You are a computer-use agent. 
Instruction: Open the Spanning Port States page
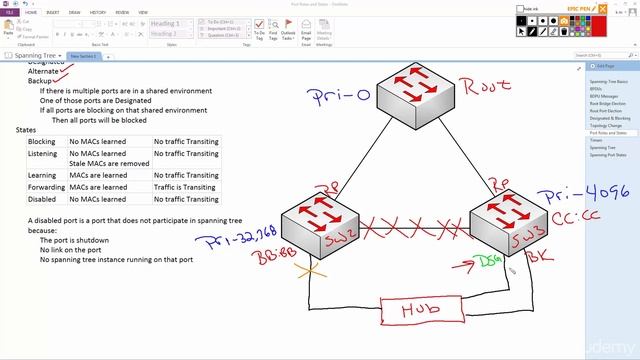(x=608, y=155)
